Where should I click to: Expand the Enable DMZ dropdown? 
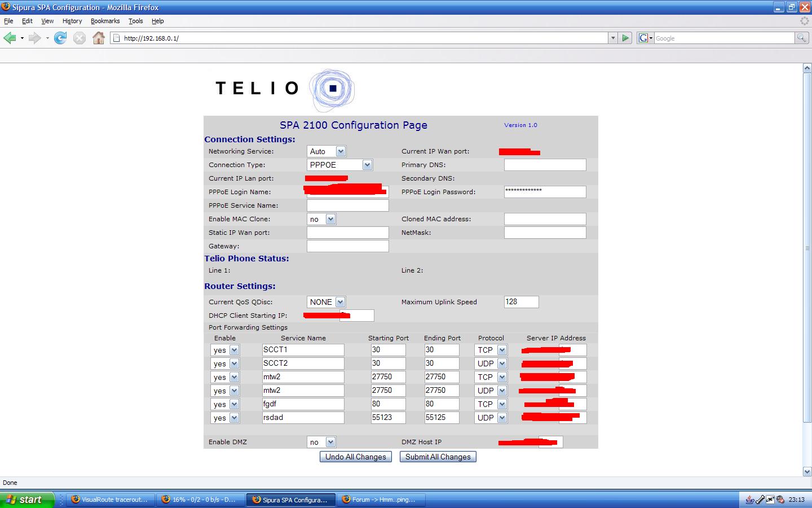pos(321,442)
